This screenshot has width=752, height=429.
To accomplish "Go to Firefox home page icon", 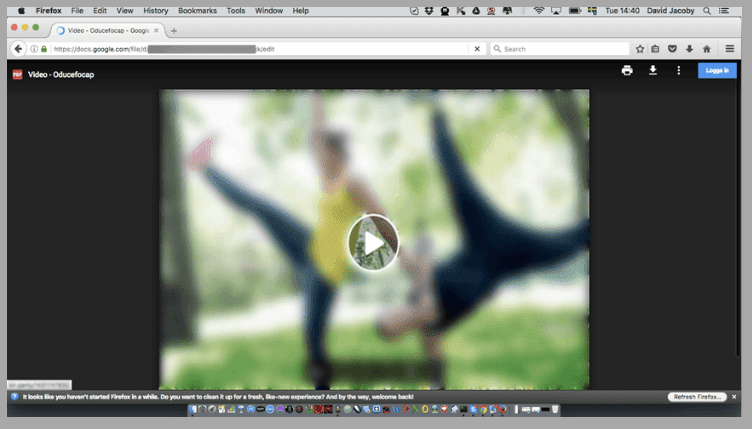I will coord(707,49).
